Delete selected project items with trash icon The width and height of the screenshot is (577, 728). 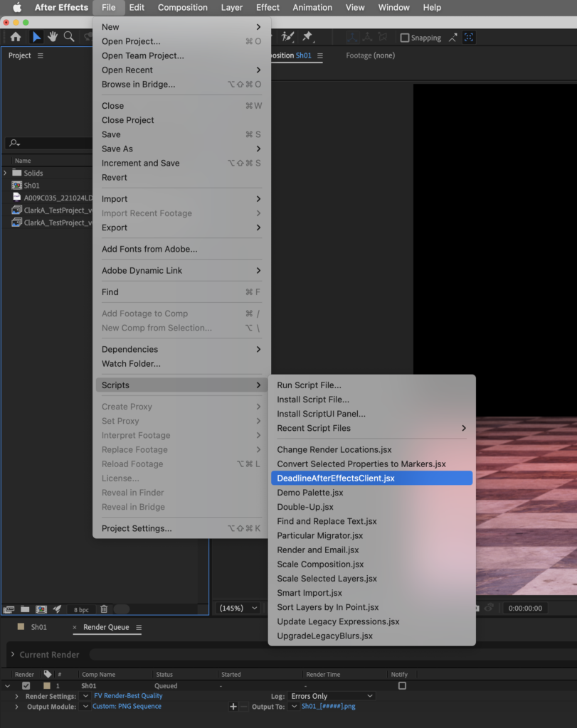104,609
